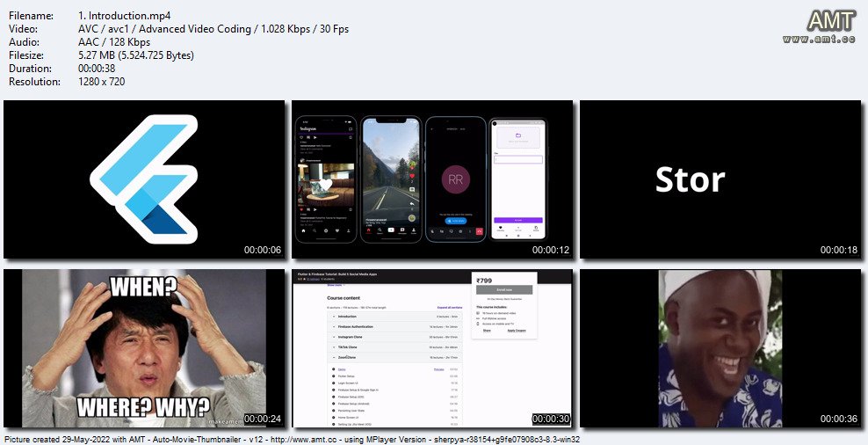
Task: Click the Video codec info line
Action: click(213, 29)
